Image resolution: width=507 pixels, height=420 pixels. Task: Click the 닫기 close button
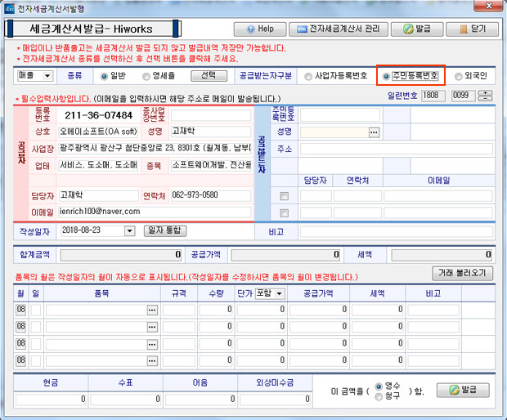tap(472, 29)
